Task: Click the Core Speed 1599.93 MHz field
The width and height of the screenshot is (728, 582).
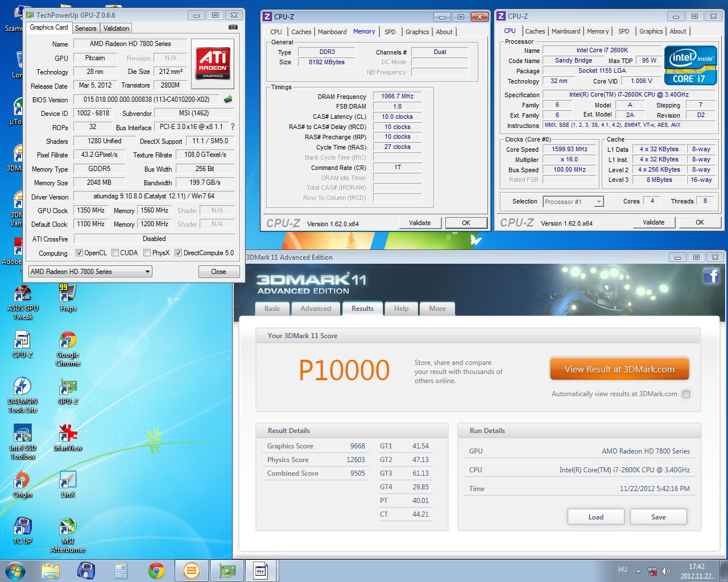Action: click(570, 149)
